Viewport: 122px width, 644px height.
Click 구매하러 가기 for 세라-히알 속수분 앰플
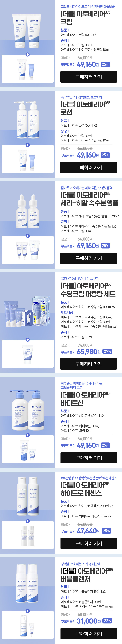[x=89, y=258]
